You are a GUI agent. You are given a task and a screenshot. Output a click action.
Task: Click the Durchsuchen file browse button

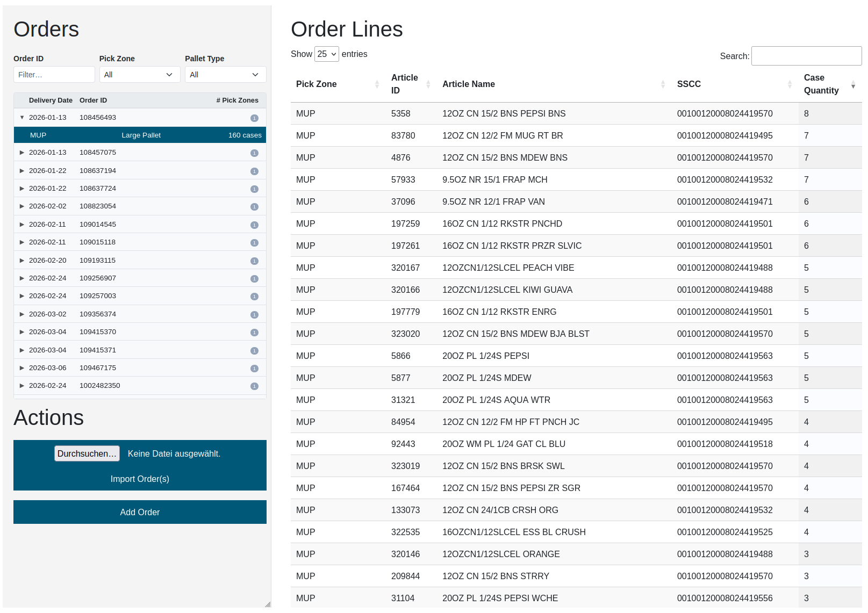click(87, 453)
